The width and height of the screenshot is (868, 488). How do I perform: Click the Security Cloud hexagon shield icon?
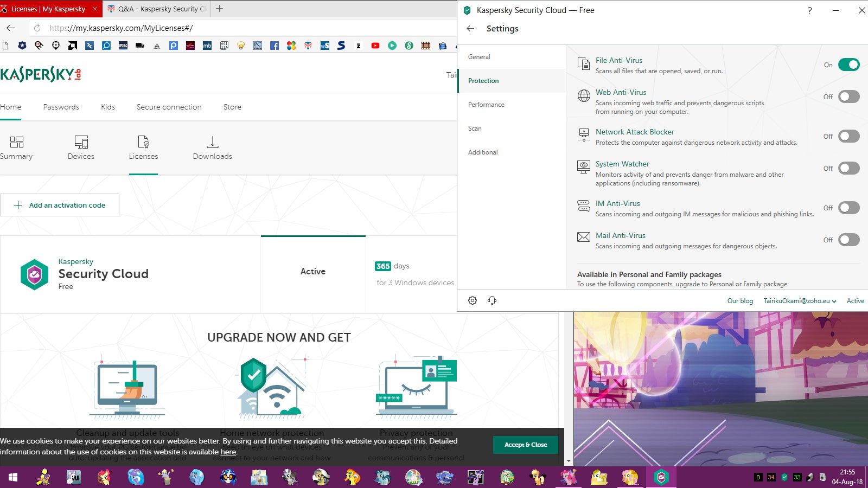[34, 274]
